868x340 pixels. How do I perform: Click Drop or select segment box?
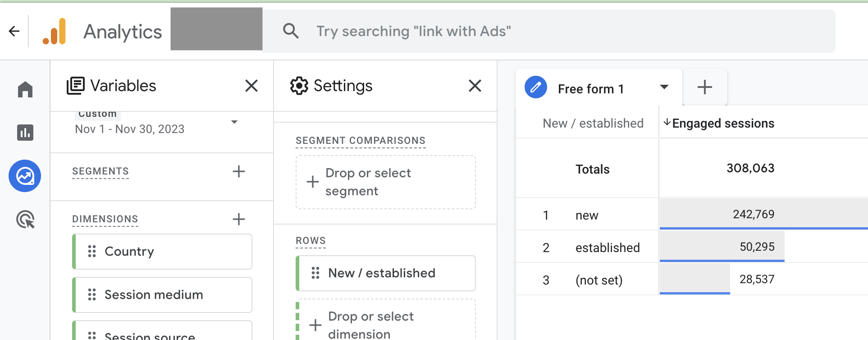[x=386, y=182]
